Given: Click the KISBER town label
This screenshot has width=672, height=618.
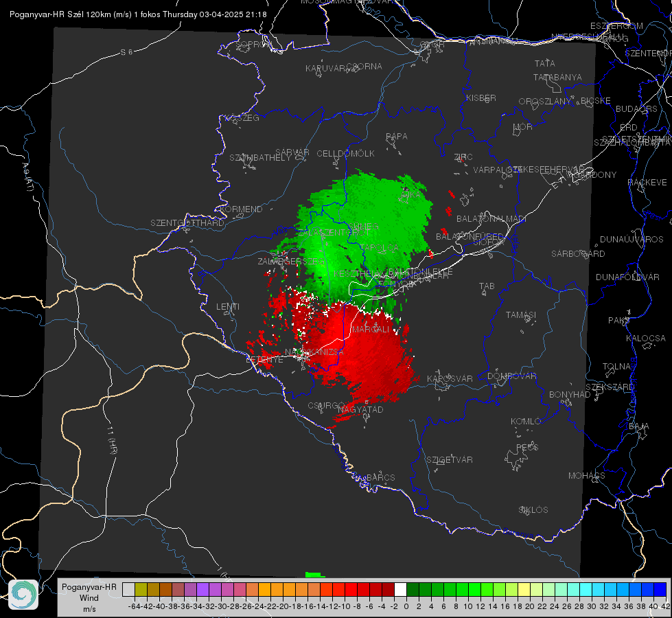Looking at the screenshot, I should click(x=481, y=98).
